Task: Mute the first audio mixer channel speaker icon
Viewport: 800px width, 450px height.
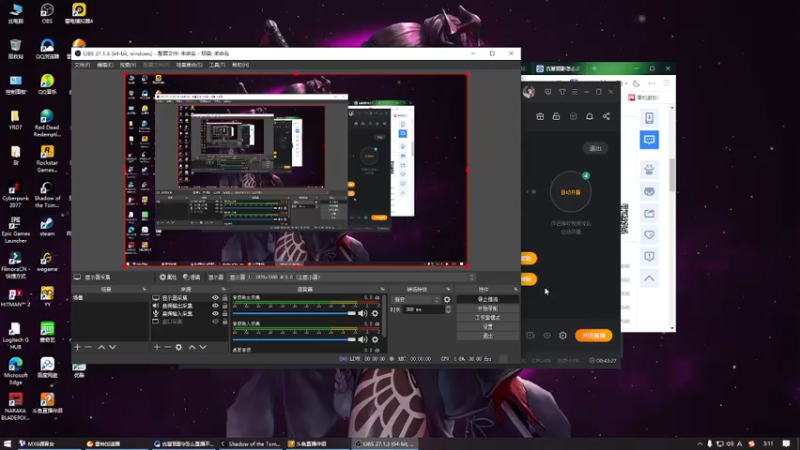Action: point(363,313)
